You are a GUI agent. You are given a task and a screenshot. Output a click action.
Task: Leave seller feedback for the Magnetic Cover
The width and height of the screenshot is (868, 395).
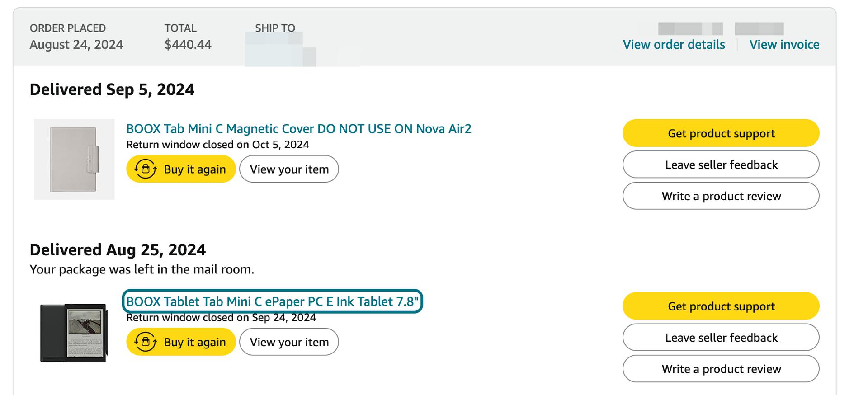tap(721, 165)
